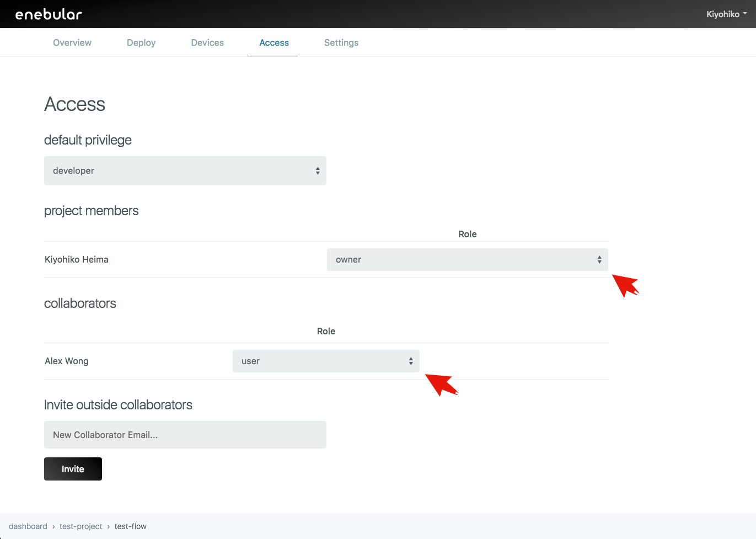The height and width of the screenshot is (539, 756).
Task: Open the Kiyohiko account menu
Action: pyautogui.click(x=726, y=14)
